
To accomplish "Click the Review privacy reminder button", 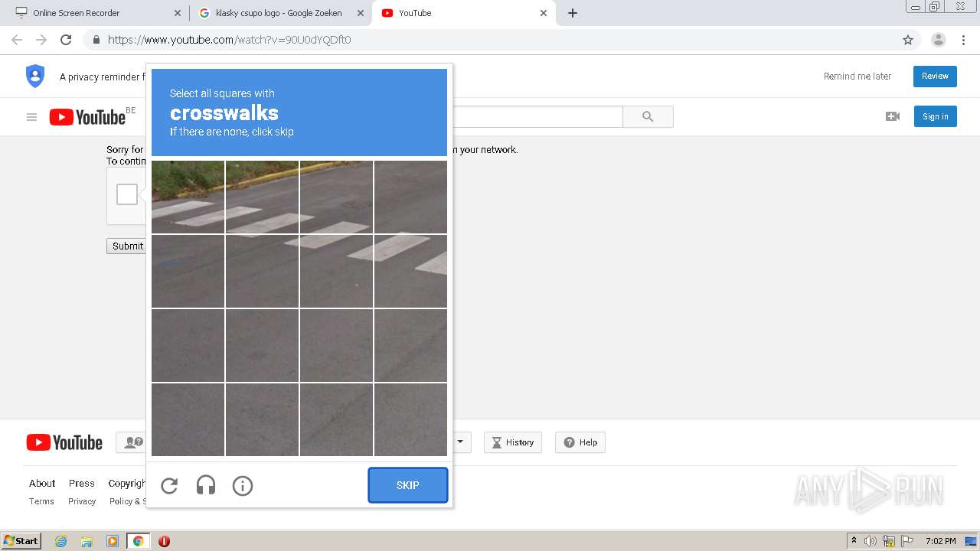I will (935, 76).
